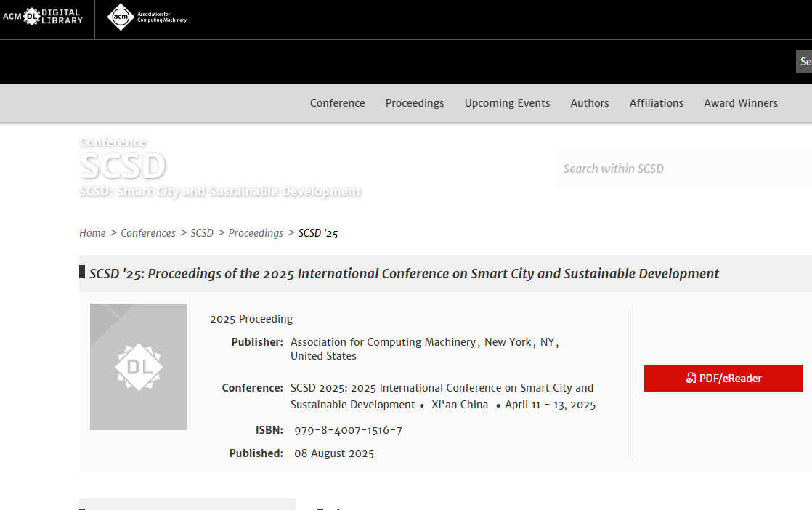Click the SCSD: Smart City and Sustainable Development subtitle
This screenshot has height=510, width=812.
pos(220,191)
